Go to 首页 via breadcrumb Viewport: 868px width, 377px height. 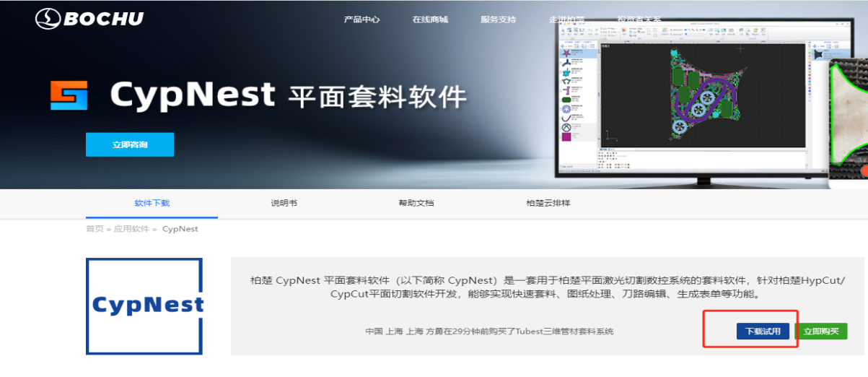pyautogui.click(x=95, y=228)
